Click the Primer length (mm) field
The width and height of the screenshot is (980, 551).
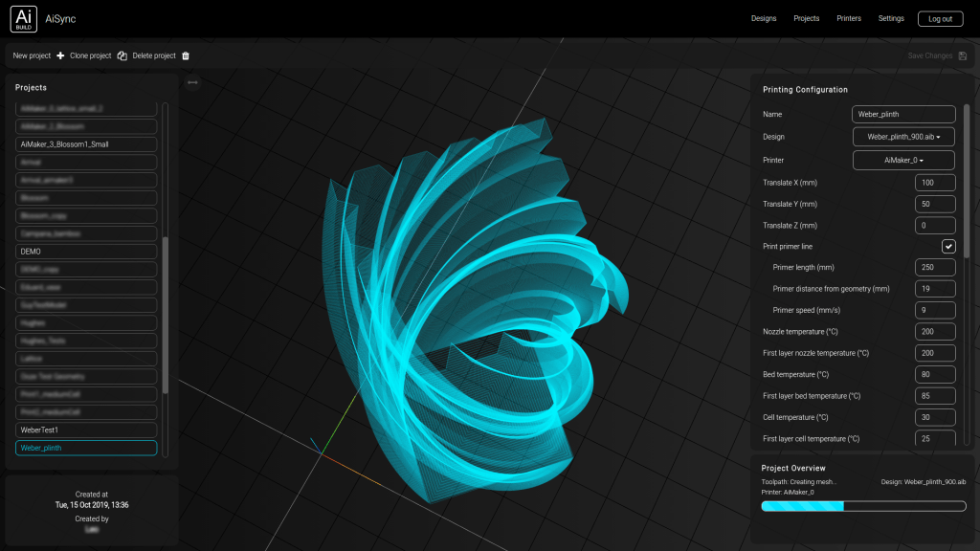coord(935,268)
